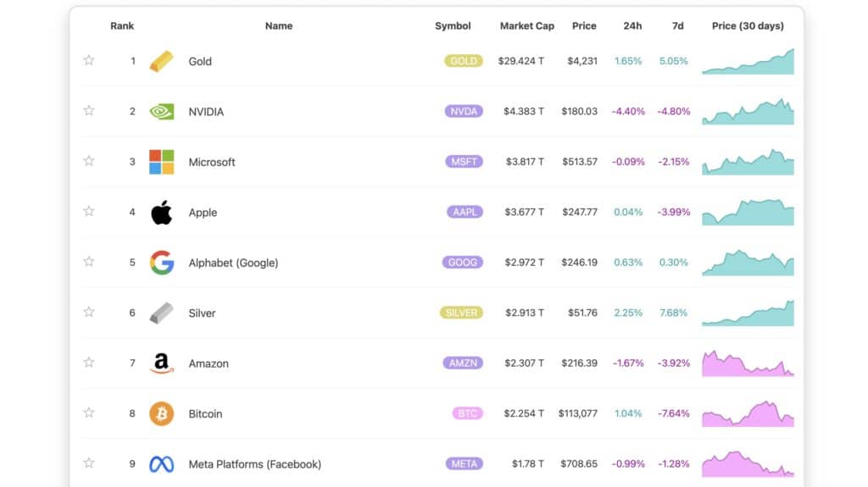Open the Apple company page
The width and height of the screenshot is (868, 487).
coord(203,213)
